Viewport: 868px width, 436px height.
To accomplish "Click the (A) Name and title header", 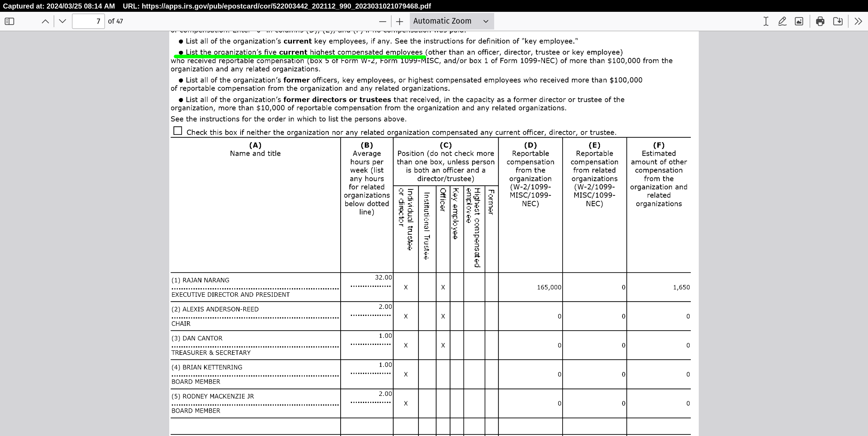I will click(255, 149).
